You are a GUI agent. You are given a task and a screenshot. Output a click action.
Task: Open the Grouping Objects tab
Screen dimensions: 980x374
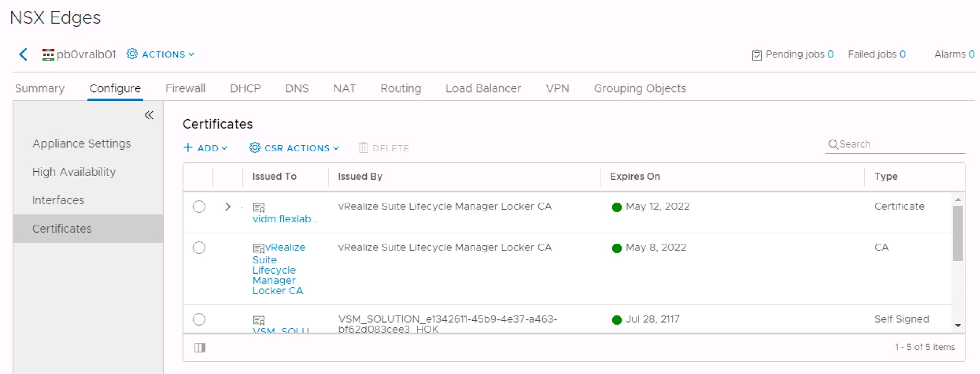[640, 88]
